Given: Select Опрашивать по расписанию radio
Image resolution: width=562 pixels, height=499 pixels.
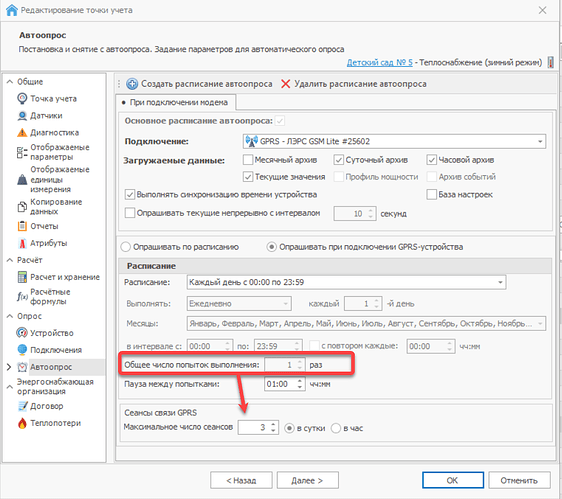Looking at the screenshot, I should tap(125, 247).
